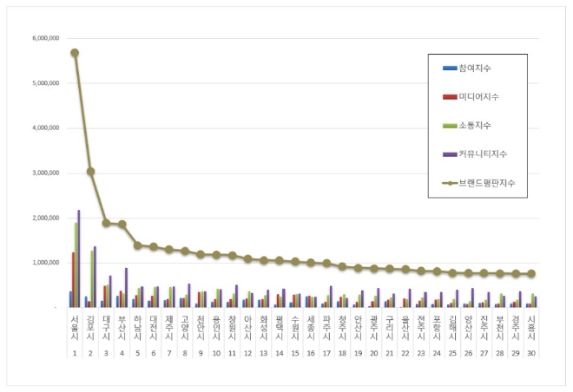Click the green 소통지수 legend marker
Viewport: 573px width, 392px height.
[x=449, y=125]
